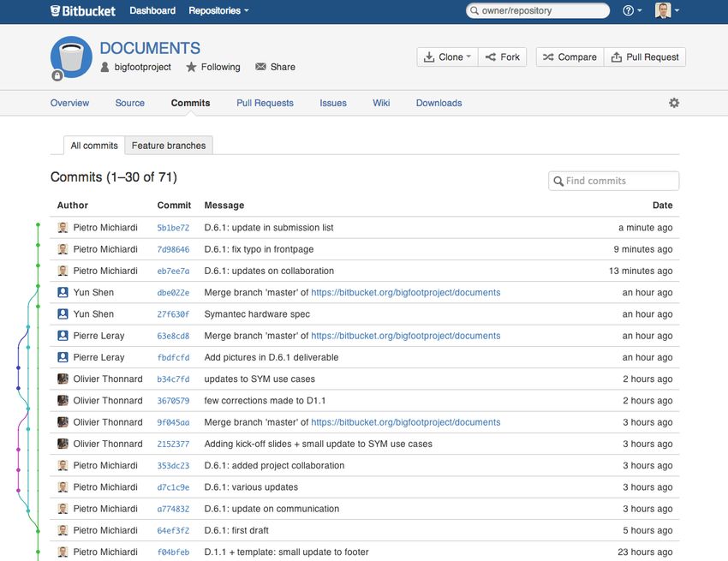Viewport: 728px width, 561px height.
Task: Open repository settings gear icon
Action: [674, 103]
